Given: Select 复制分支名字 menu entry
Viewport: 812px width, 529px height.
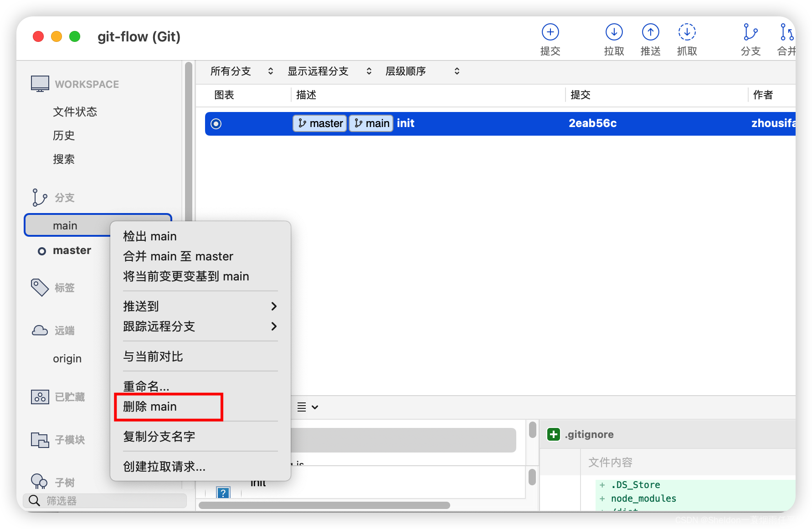Looking at the screenshot, I should coord(200,436).
